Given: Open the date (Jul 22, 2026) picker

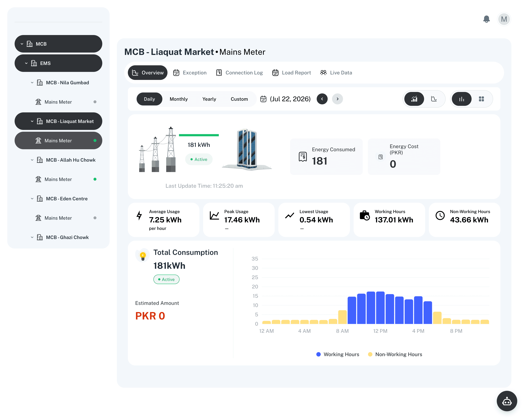Looking at the screenshot, I should click(290, 99).
